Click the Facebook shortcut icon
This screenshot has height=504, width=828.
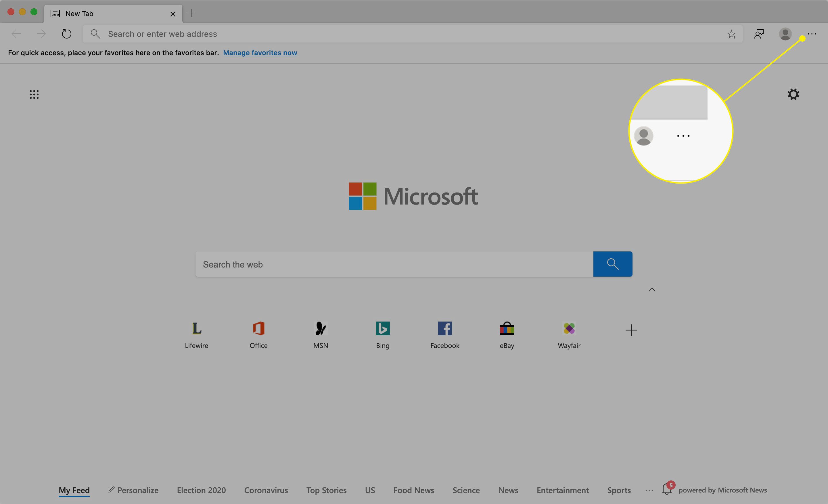(444, 328)
